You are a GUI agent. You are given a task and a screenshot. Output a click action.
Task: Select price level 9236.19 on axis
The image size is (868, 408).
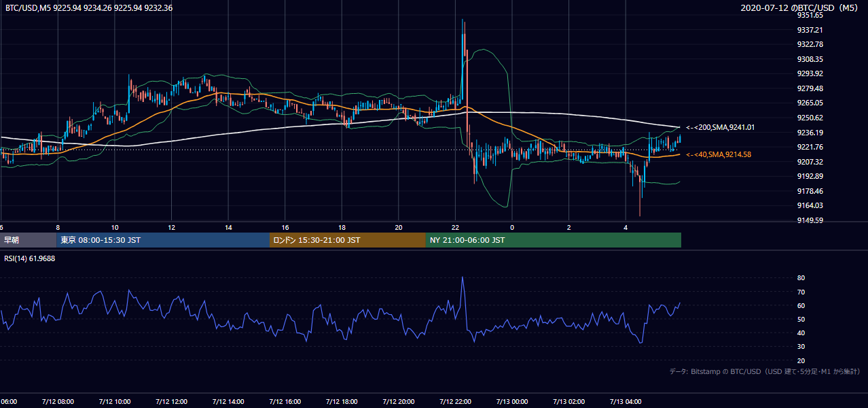810,133
